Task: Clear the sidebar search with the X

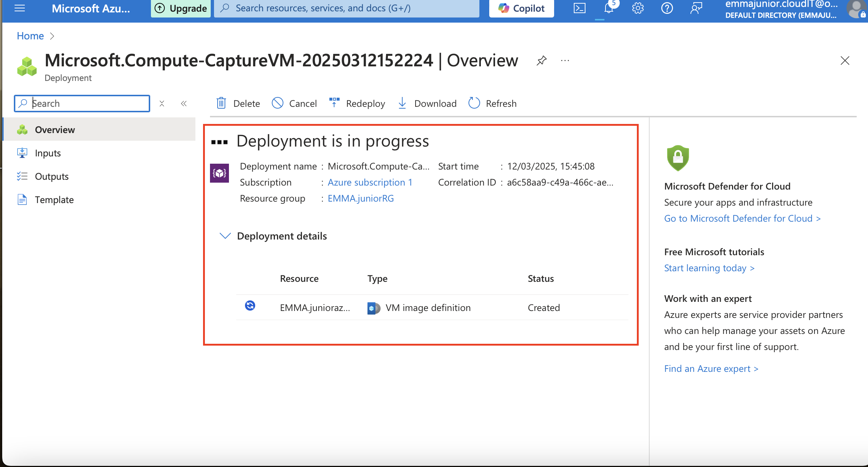Action: tap(162, 104)
